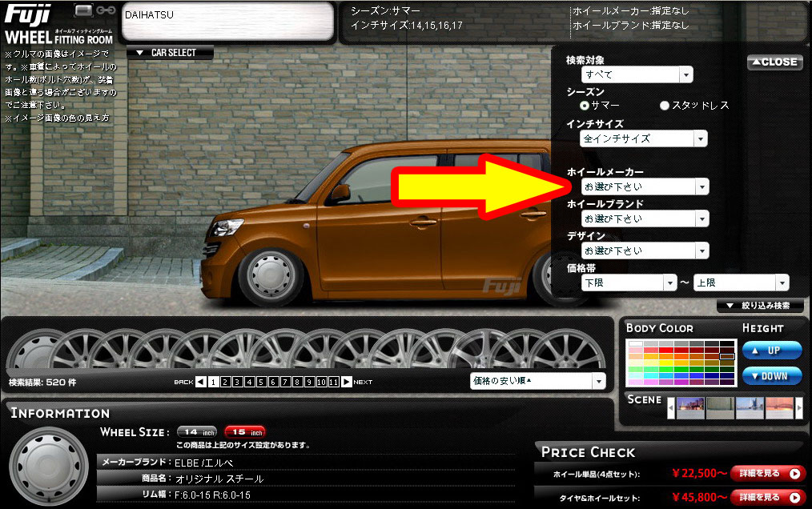812x509 pixels.
Task: Open the 全インチサイズ inch size dropdown
Action: tap(644, 138)
